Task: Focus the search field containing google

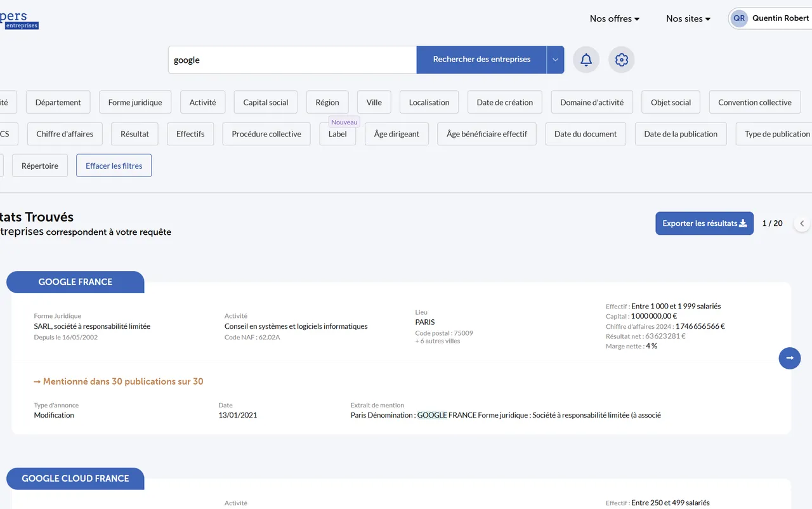Action: [292, 60]
